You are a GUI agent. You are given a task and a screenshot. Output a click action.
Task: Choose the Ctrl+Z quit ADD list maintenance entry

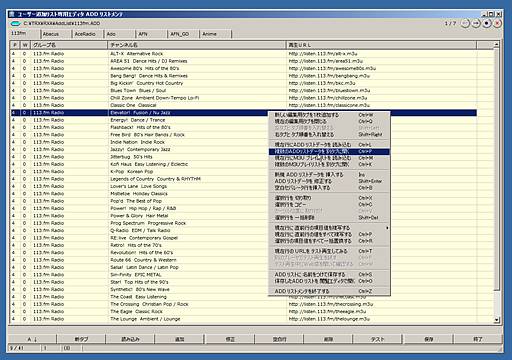tap(329, 291)
